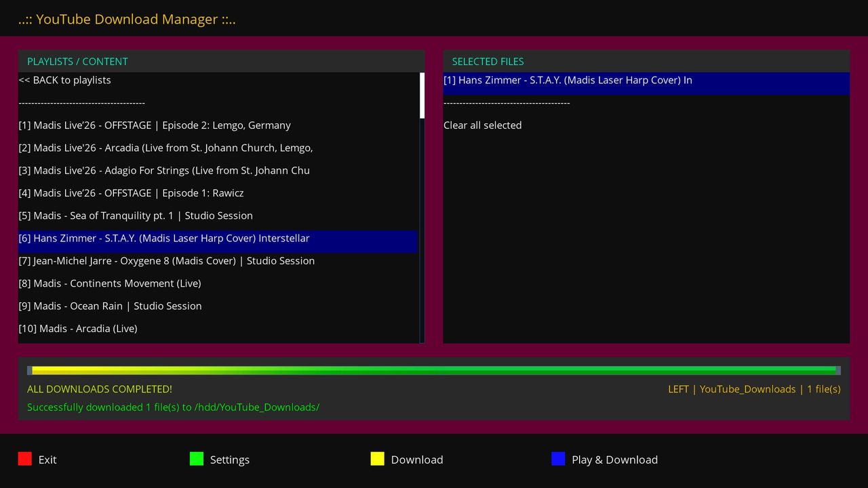This screenshot has width=868, height=488.
Task: Click 'LEFT | YouTube_Downloads | 1 file(s)' status
Action: coord(754,389)
